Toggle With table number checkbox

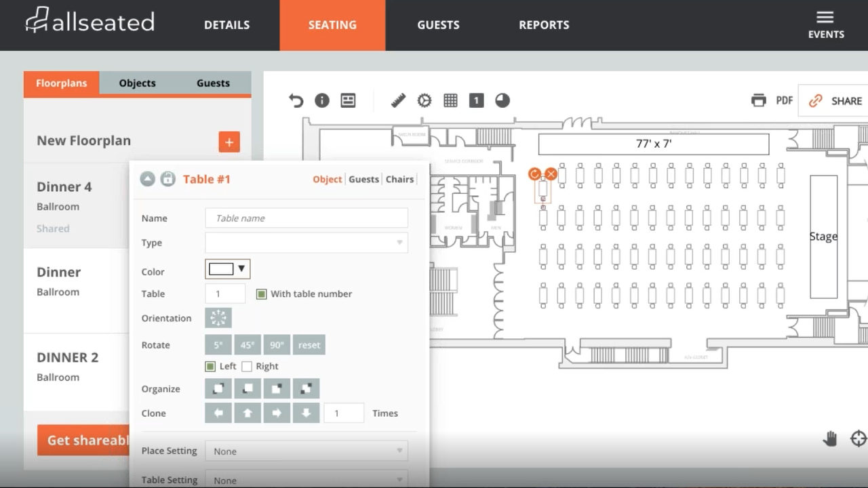click(x=261, y=294)
